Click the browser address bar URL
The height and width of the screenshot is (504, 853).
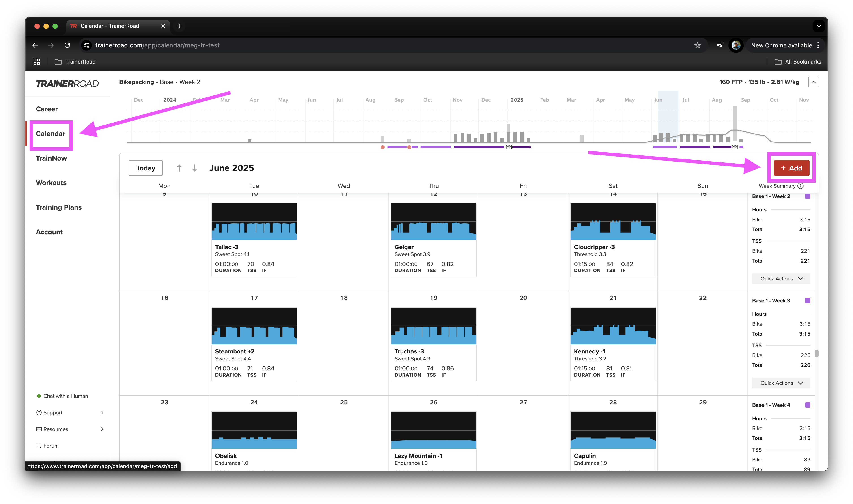coord(157,45)
